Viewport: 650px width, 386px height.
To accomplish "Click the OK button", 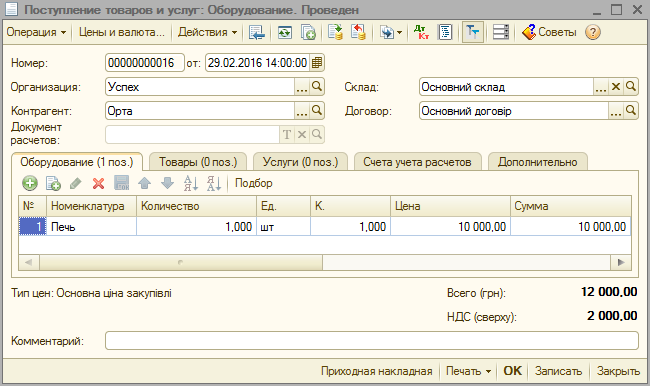I will [x=512, y=371].
